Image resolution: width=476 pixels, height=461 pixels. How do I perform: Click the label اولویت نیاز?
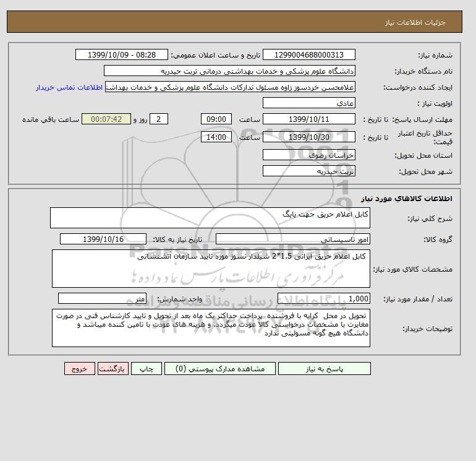click(435, 103)
